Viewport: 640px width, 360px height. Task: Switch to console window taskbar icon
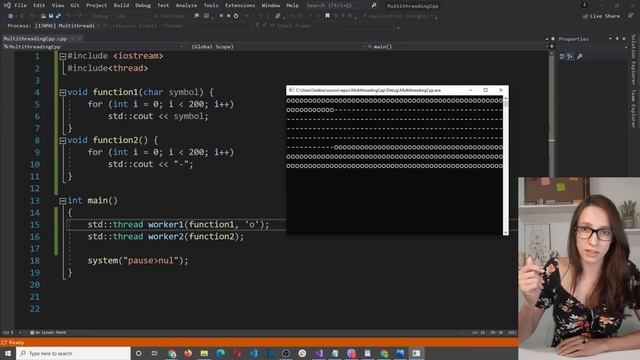(416, 353)
